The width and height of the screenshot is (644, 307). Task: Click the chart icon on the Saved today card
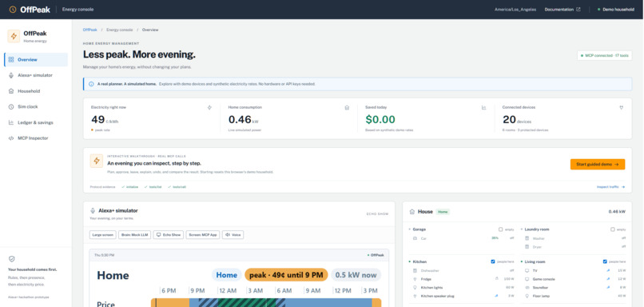click(484, 108)
